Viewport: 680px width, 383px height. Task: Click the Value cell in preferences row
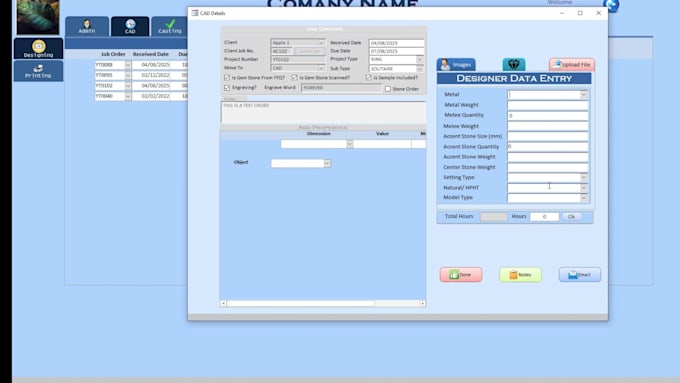click(x=382, y=144)
